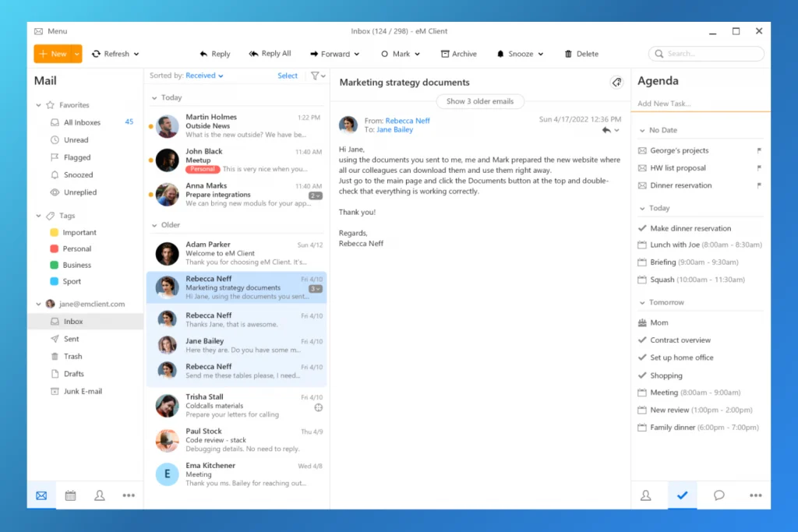Click the Search field
The image size is (798, 532).
click(x=706, y=54)
